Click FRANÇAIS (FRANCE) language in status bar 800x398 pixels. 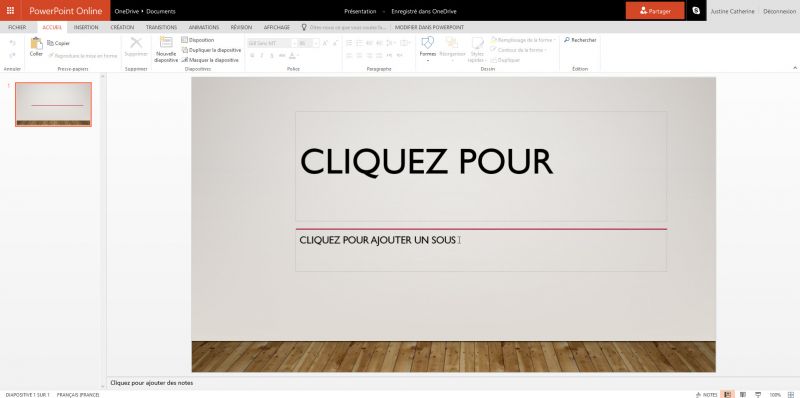coord(78,394)
